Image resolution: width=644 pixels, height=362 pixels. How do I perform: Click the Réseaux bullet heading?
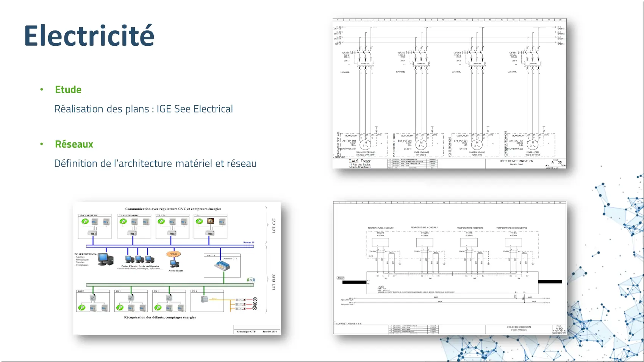point(74,144)
